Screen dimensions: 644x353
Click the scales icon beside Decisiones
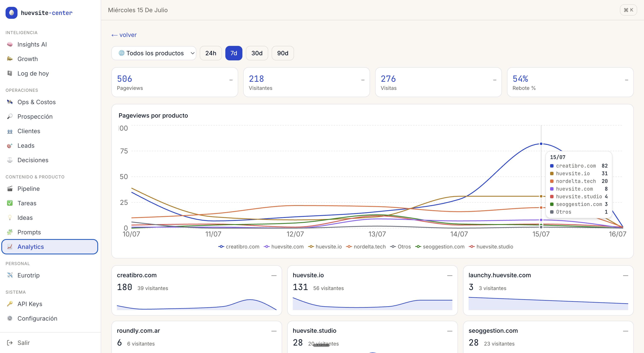pyautogui.click(x=10, y=160)
